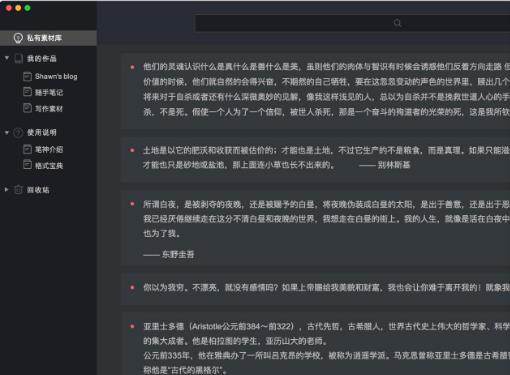Click the book icon beside 我的作品
Screen dimensions: 510x375
click(x=19, y=59)
